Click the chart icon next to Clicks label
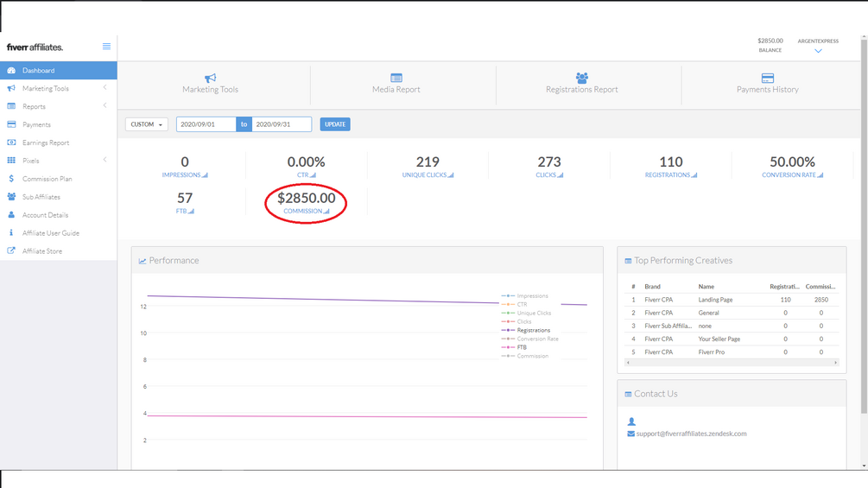Viewport: 868px width, 488px height. (561, 174)
